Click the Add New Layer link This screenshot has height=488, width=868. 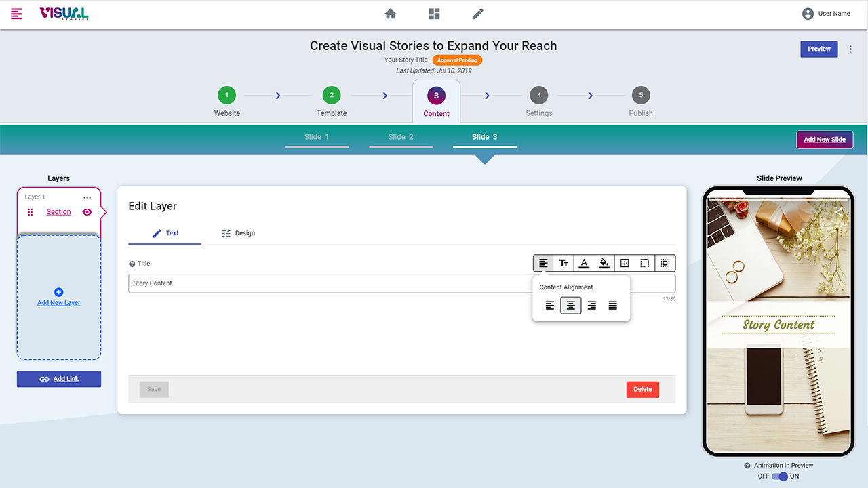[x=59, y=303]
